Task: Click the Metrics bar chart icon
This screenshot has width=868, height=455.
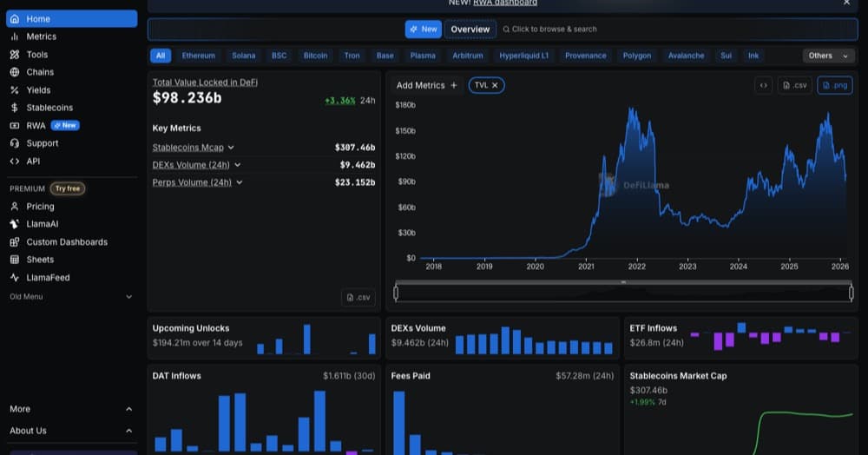Action: 15,36
